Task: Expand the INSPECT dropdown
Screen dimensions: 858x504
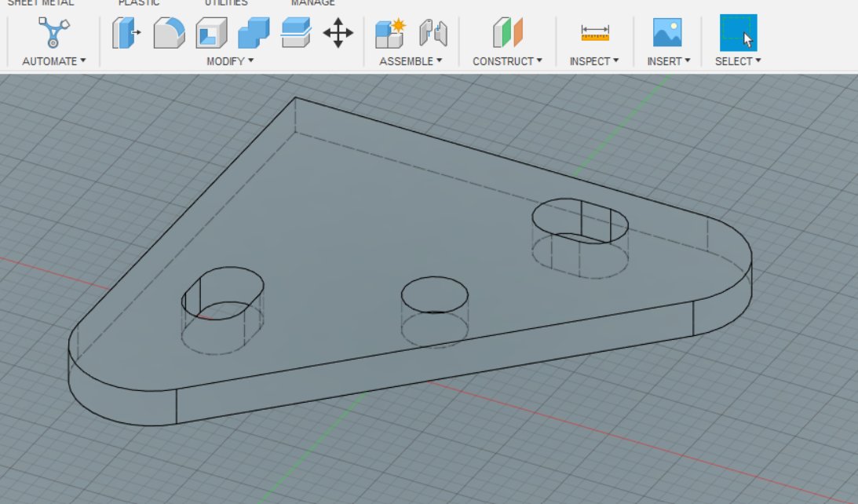Action: [x=593, y=61]
